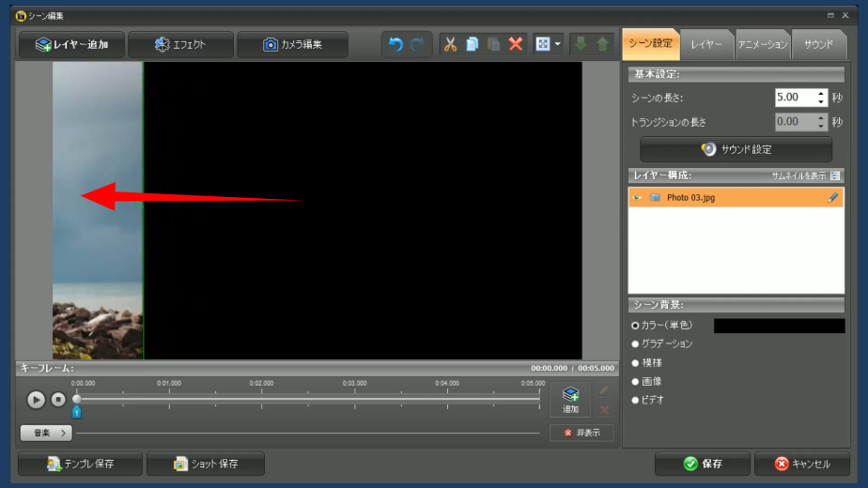The image size is (868, 488).
Task: Click the undo arrow icon
Action: pos(395,44)
